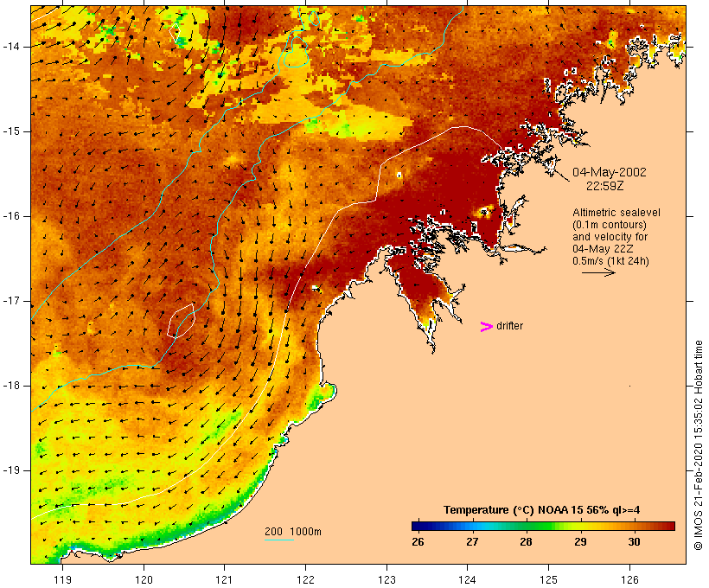Click the longitude axis label '122'
This screenshot has width=709, height=588.
point(306,580)
